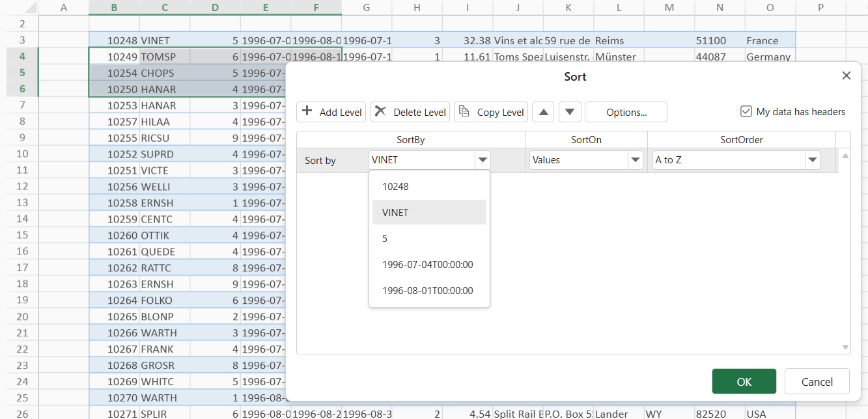Click the Add Level plus icon
Image resolution: width=868 pixels, height=419 pixels.
308,111
